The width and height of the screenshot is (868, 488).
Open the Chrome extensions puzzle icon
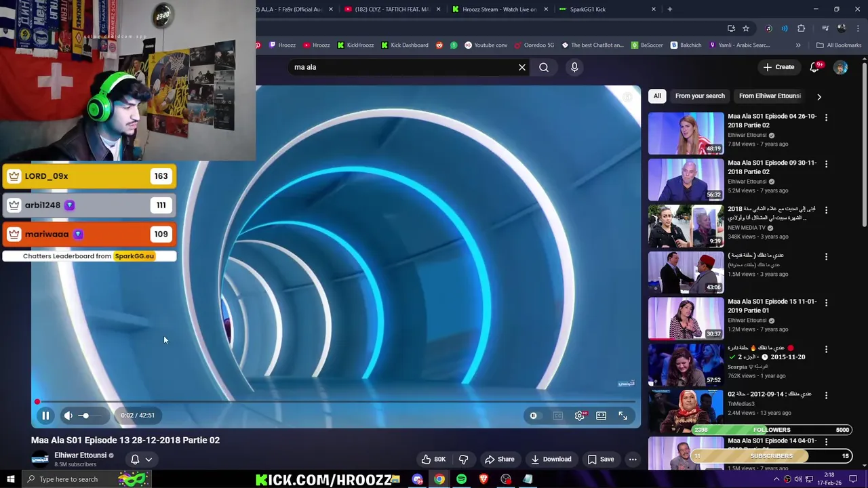pos(802,28)
